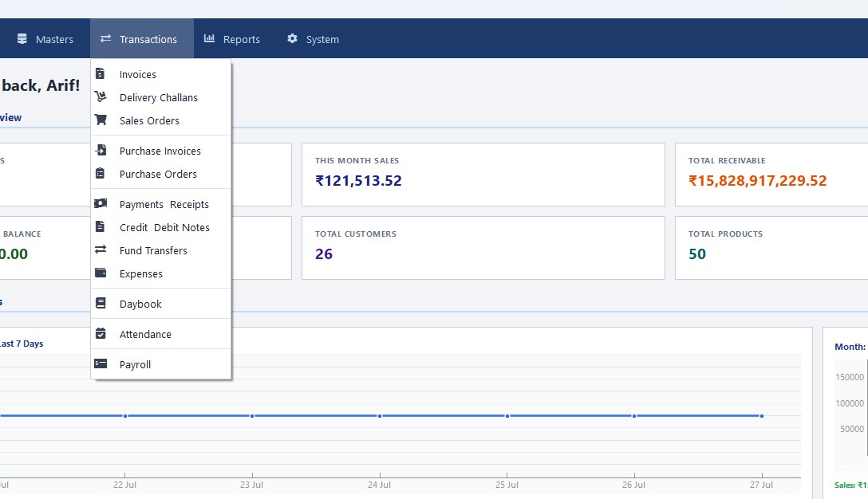
Task: Click the Credit Debit Notes file icon
Action: (x=101, y=227)
